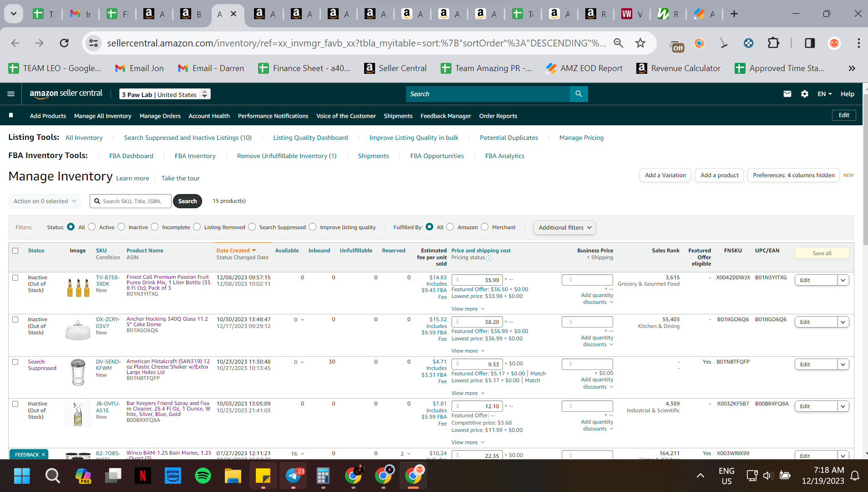The image size is (868, 492).
Task: Open the Chrome three-dot menu
Action: pyautogui.click(x=858, y=43)
